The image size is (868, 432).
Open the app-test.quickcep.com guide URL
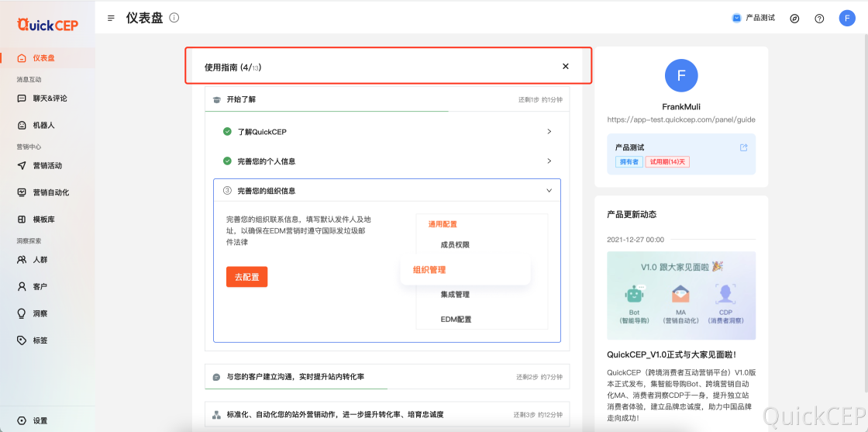point(681,119)
